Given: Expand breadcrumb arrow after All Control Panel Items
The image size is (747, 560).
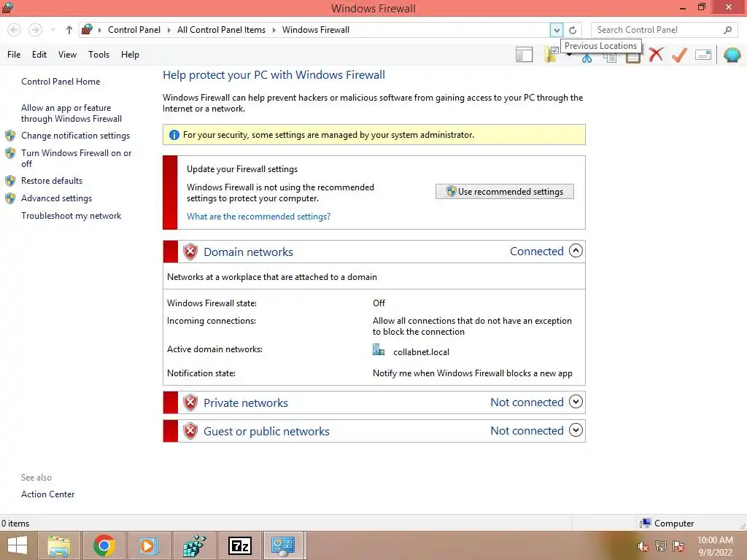Looking at the screenshot, I should pyautogui.click(x=274, y=30).
